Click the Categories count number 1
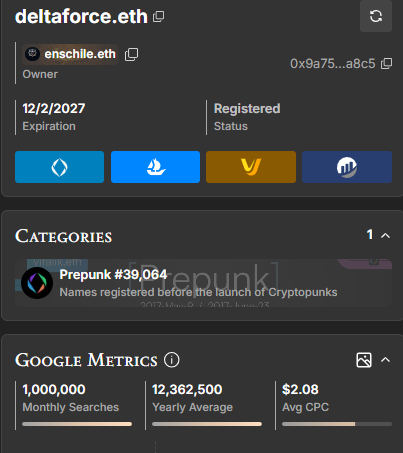Screen dimensions: 403x453 click(370, 234)
